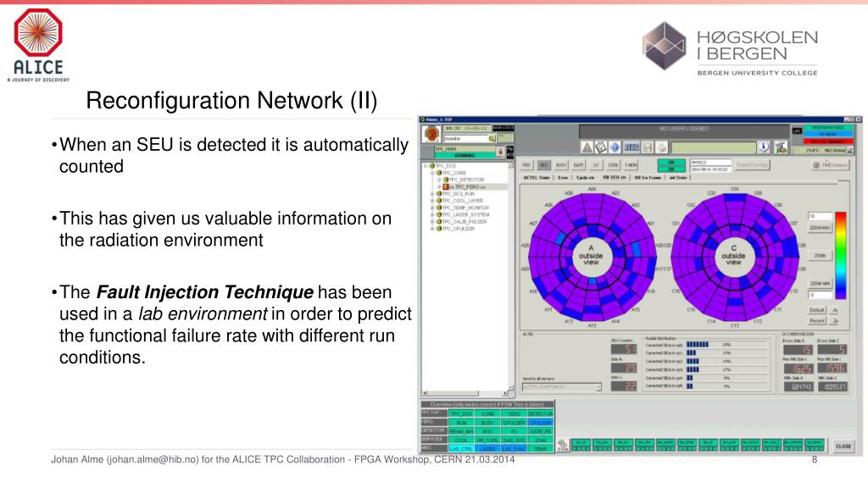Click the ALICE logo inside the panel
Image resolution: width=868 pixels, height=488 pixels.
tap(431, 134)
